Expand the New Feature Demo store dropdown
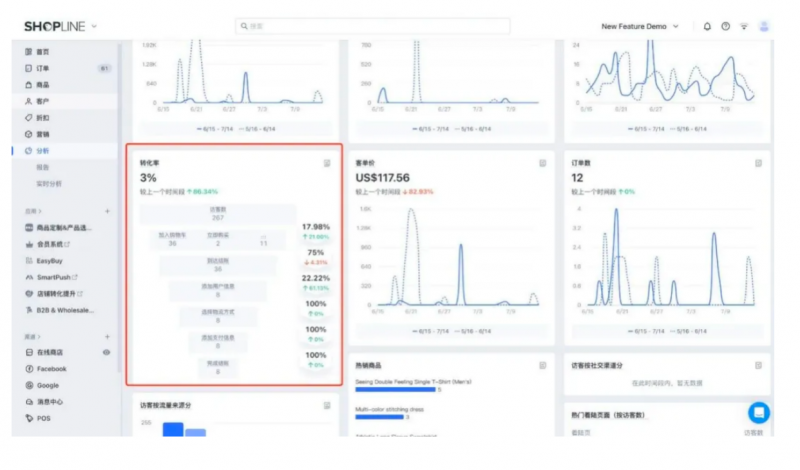This screenshot has height=470, width=800. click(x=640, y=26)
